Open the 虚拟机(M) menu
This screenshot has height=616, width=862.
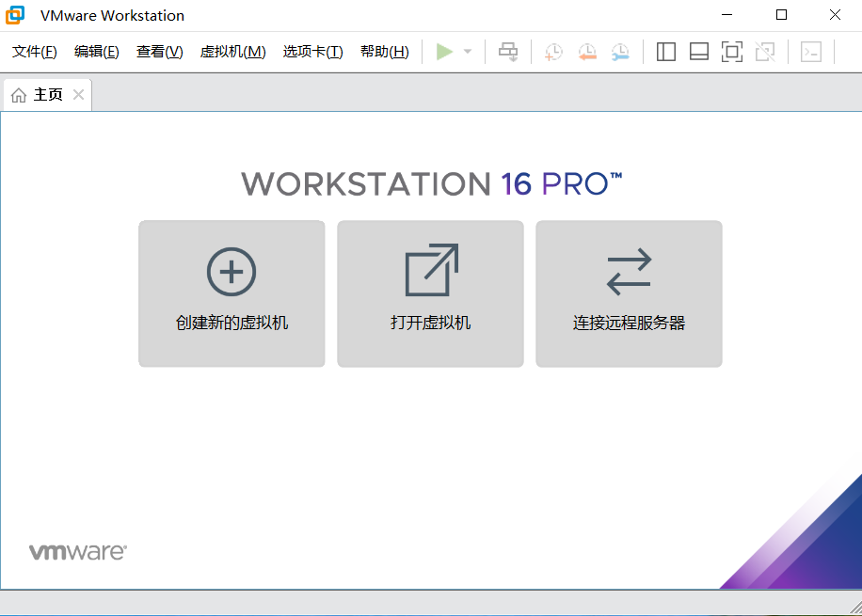click(233, 52)
